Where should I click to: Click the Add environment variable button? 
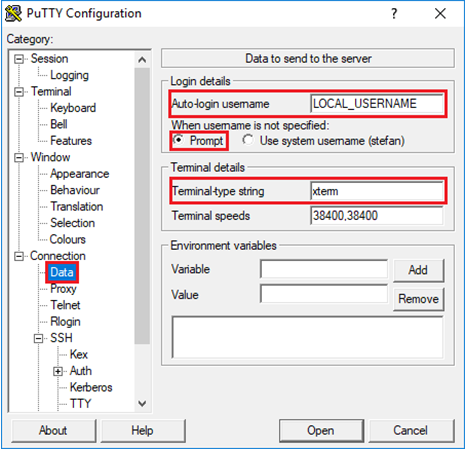tap(418, 270)
